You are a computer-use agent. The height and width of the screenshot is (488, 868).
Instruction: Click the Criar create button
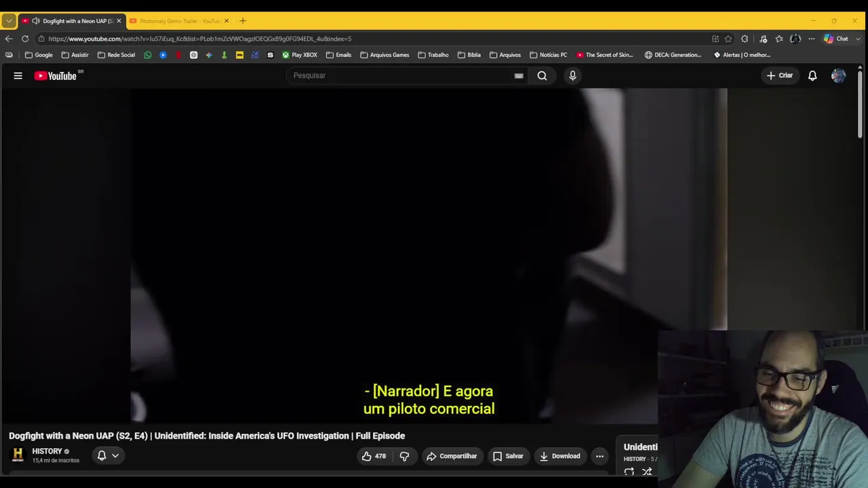[779, 76]
